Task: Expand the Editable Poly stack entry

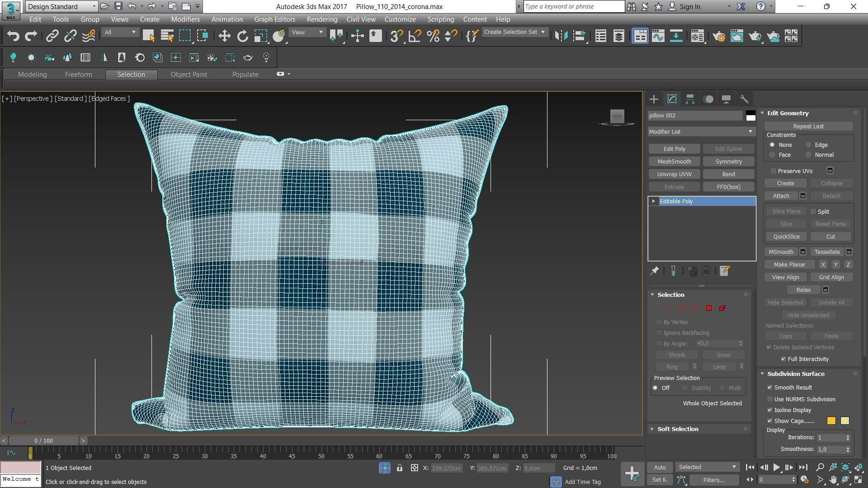Action: click(x=654, y=202)
